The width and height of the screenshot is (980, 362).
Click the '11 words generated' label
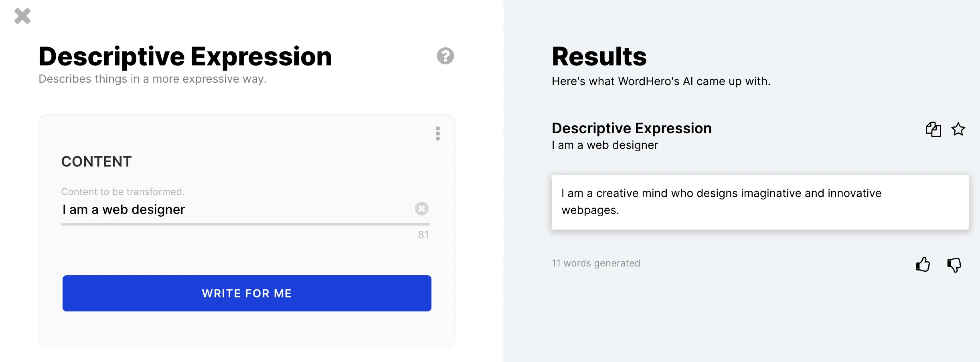[x=596, y=263]
